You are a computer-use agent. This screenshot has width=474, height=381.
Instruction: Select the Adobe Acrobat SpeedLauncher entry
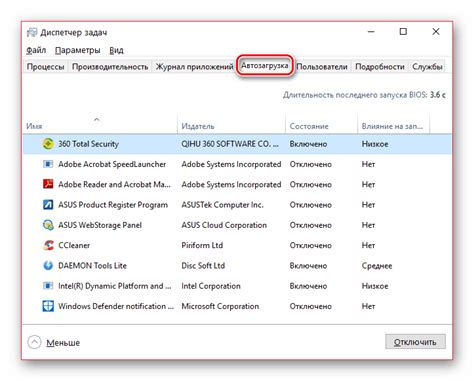pos(112,164)
